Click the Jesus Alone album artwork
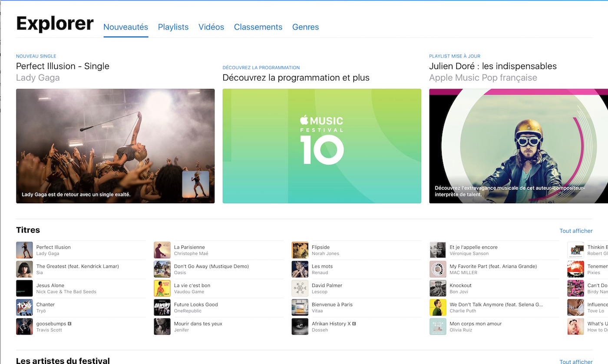This screenshot has width=608, height=364. click(24, 288)
